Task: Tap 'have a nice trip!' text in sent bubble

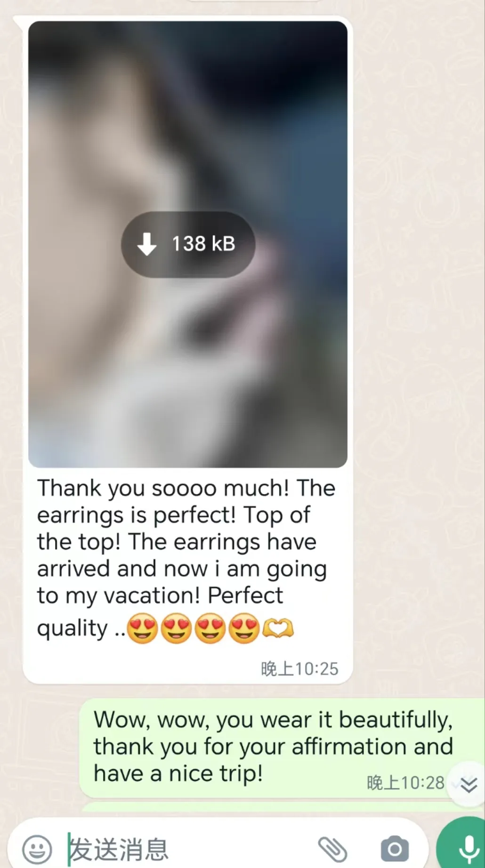Action: (178, 773)
